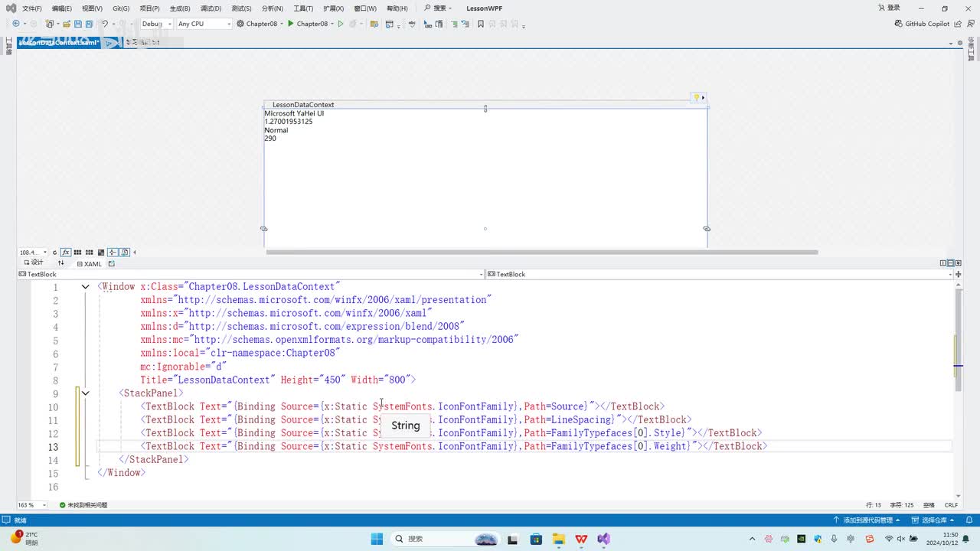Collapse the Window element on line 1
Screen dimensions: 980x551
(85, 287)
